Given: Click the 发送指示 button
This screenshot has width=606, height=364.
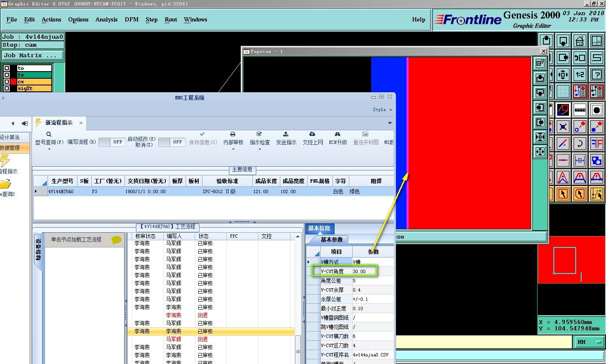Looking at the screenshot, I should pyautogui.click(x=286, y=138).
